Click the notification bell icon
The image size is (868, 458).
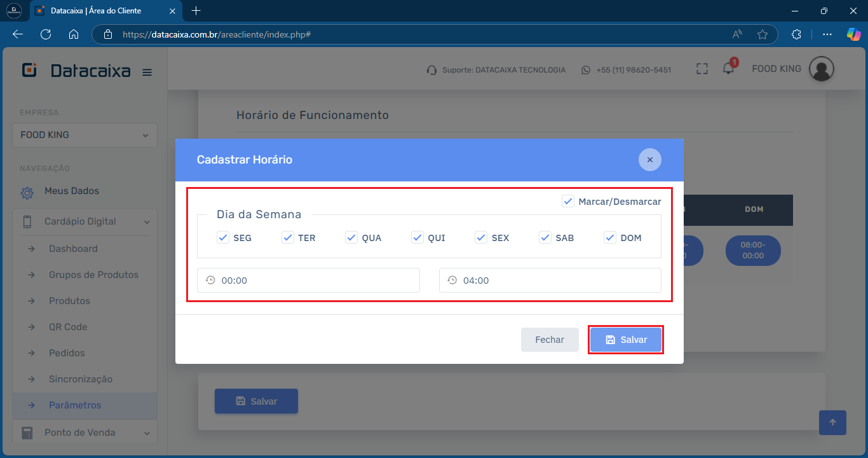pos(728,69)
